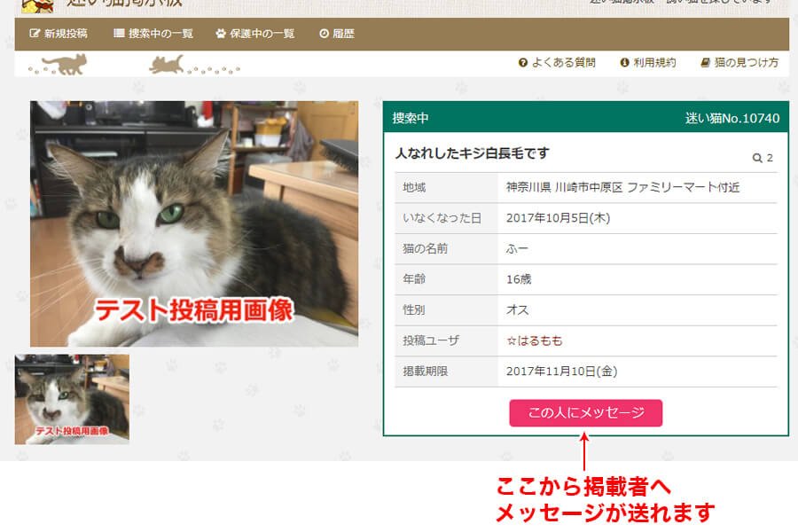Select the small cat photo thumbnail
Image resolution: width=798 pixels, height=532 pixels.
tap(72, 399)
